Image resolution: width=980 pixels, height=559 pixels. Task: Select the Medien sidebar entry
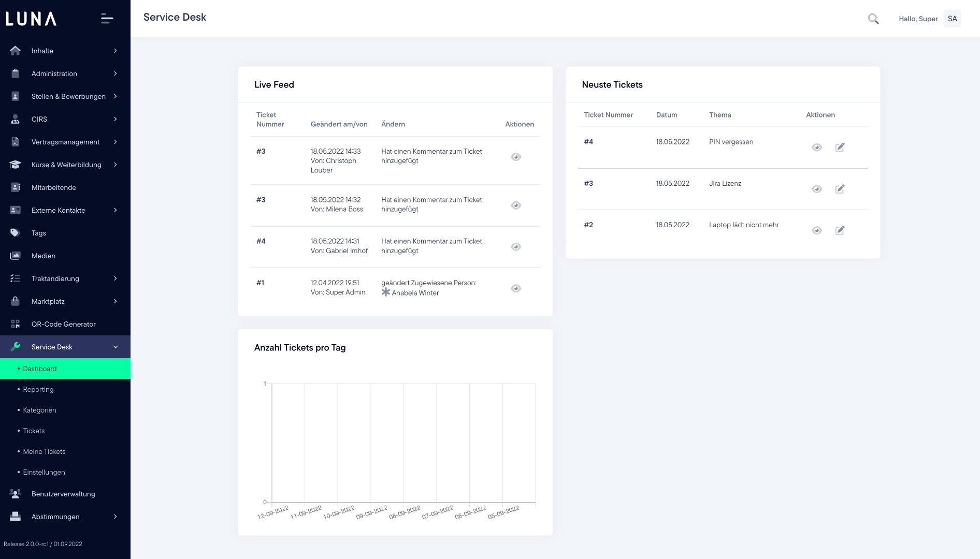[x=43, y=256]
